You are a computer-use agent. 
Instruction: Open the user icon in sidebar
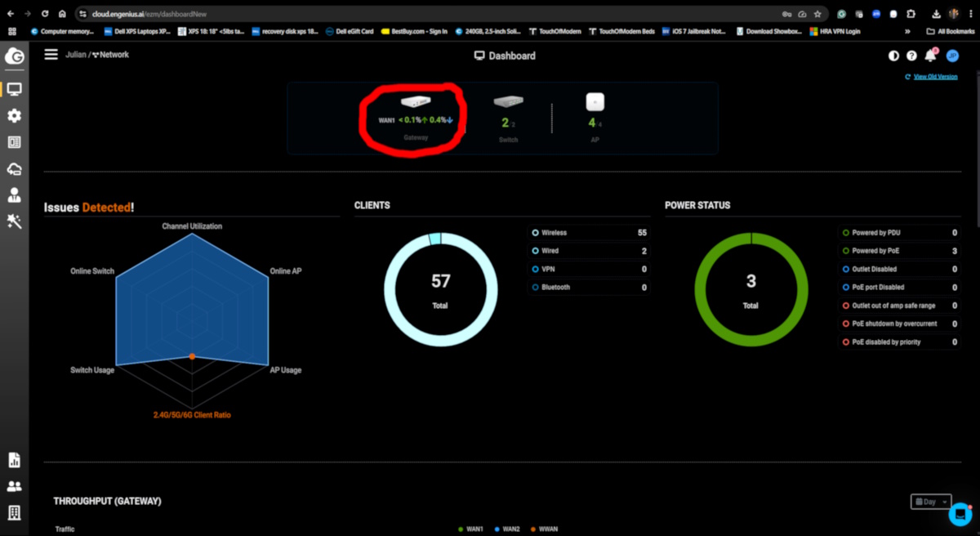pos(14,195)
